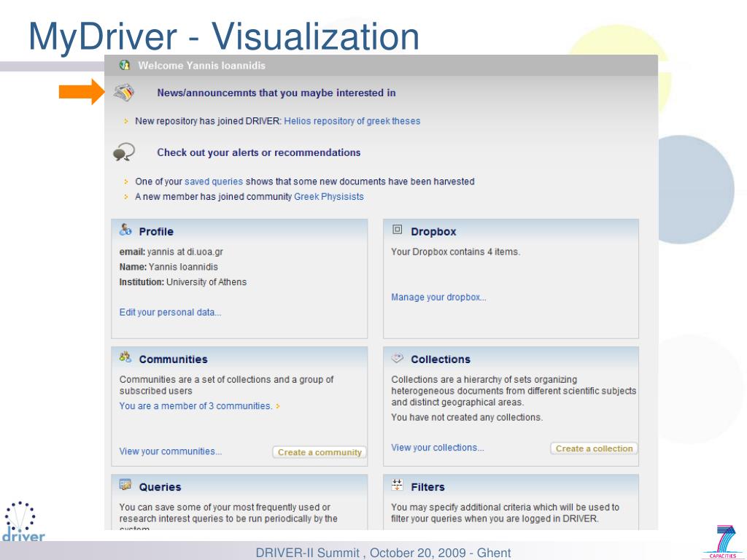The height and width of the screenshot is (560, 747).
Task: Click View your collections link
Action: (x=438, y=448)
